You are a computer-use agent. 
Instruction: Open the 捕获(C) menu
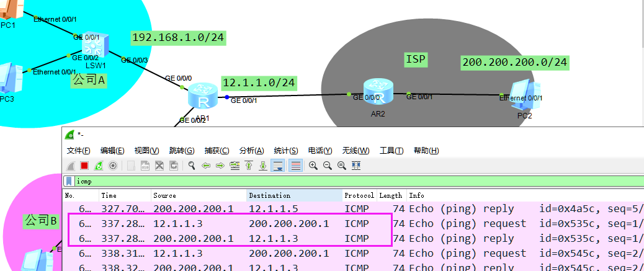[x=217, y=151]
